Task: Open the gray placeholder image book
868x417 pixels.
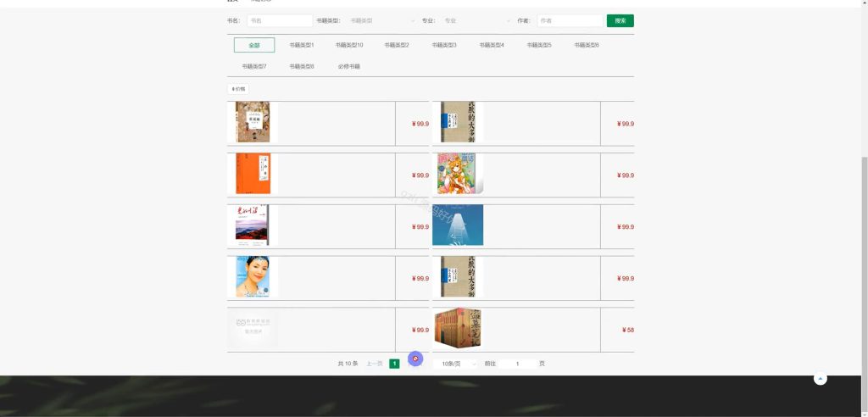Action: coord(253,328)
